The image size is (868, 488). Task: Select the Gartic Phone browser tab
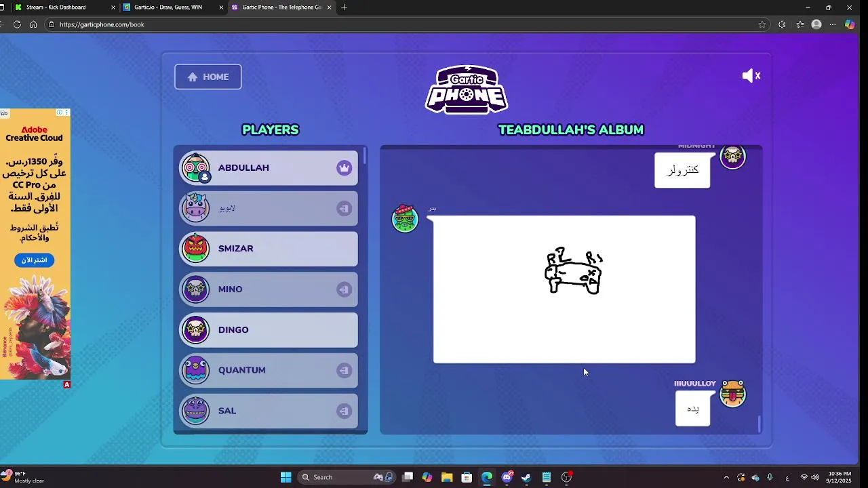pos(281,7)
